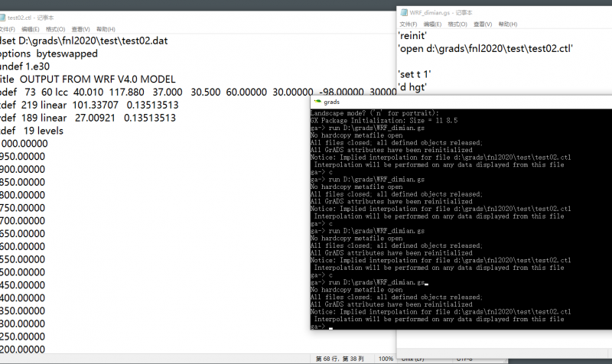The image size is (612, 364).
Task: Click the grads console window icon
Action: [x=317, y=101]
